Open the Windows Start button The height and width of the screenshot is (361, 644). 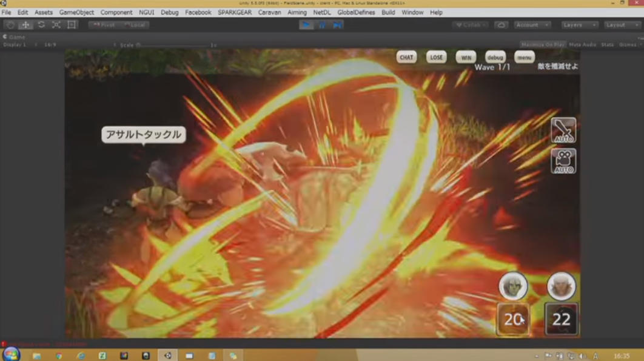[11, 355]
